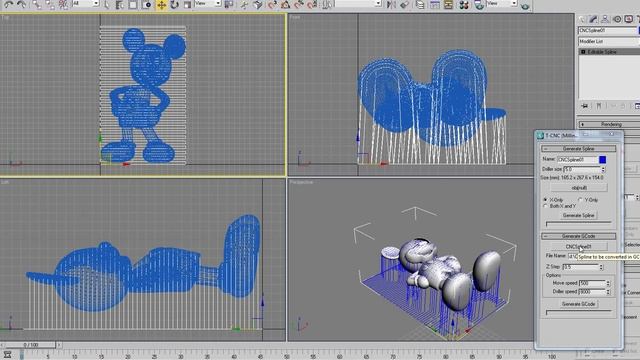Open the mini curve editor icon beside the timeline
This screenshot has width=640, height=360.
[8, 355]
